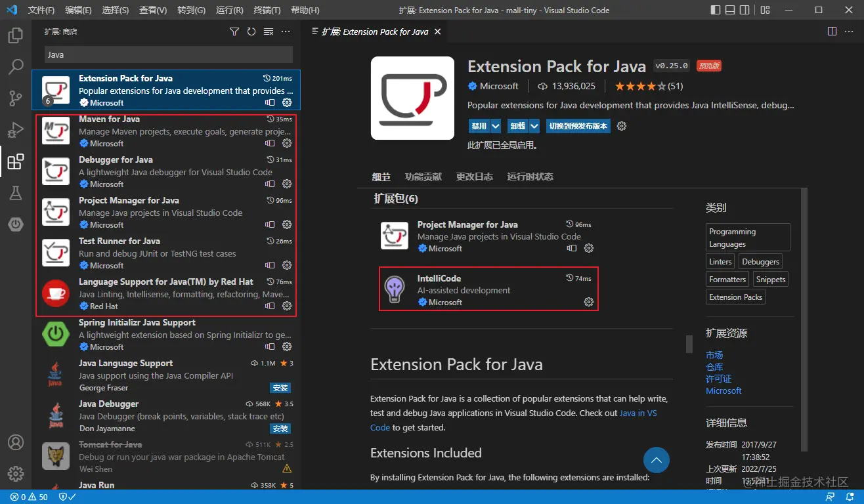Close the Extension Pack for Java tab
Screen dimensions: 864x504
[438, 31]
